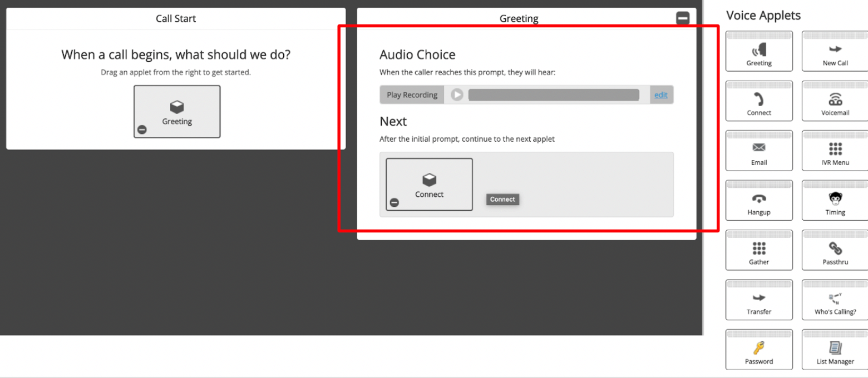
Task: Click the edit link for the recording
Action: pos(660,95)
